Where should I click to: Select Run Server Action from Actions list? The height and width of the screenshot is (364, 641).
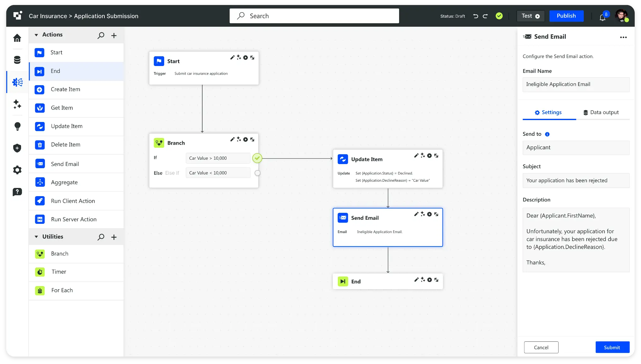[x=74, y=219]
